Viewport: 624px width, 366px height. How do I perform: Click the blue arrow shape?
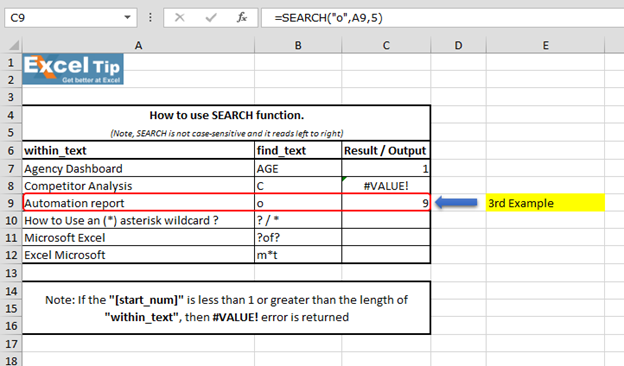[456, 202]
